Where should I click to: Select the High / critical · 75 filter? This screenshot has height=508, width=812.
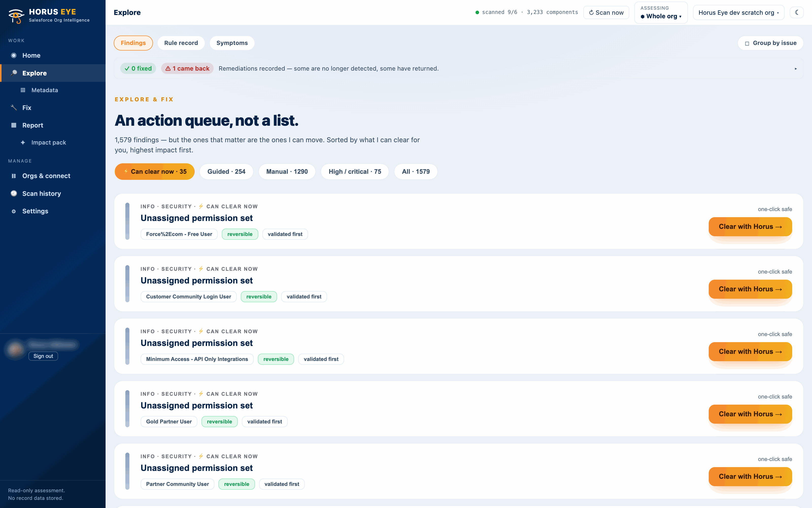point(355,171)
